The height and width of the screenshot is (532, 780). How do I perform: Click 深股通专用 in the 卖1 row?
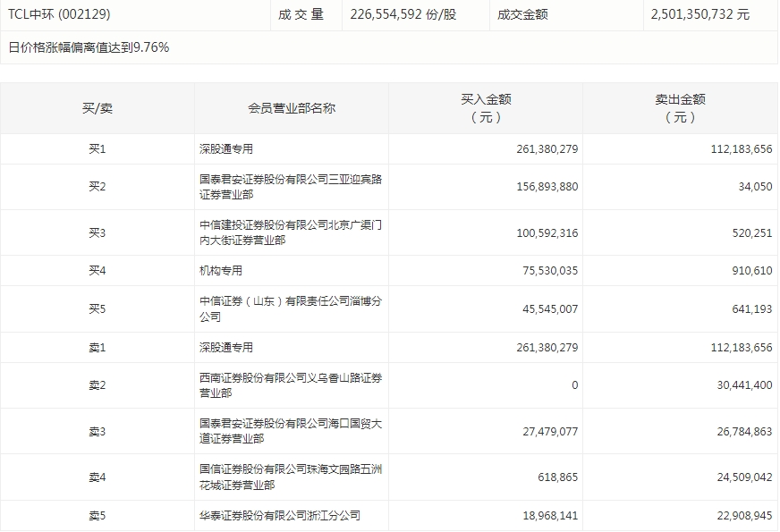click(x=226, y=347)
